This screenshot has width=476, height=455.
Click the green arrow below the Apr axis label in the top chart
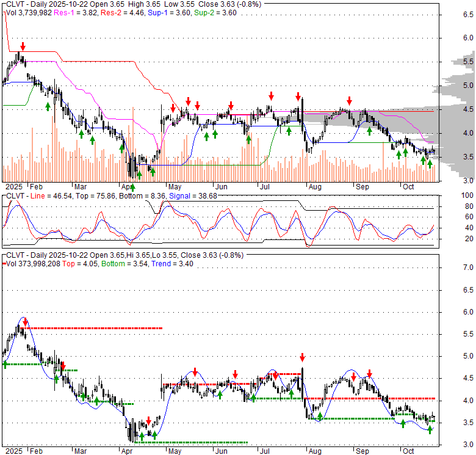pyautogui.click(x=132, y=187)
